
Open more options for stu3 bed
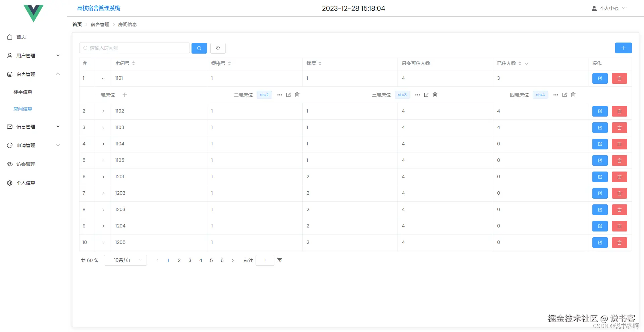click(418, 95)
